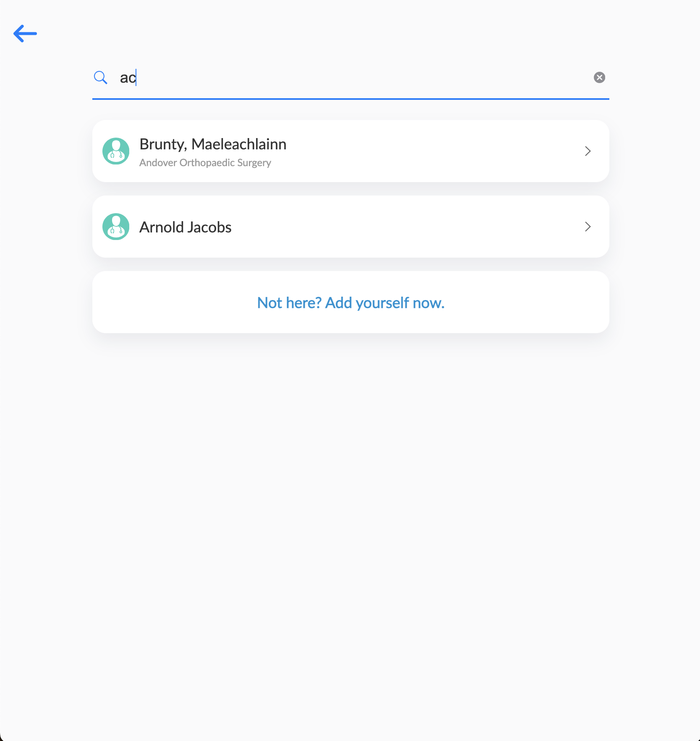The height and width of the screenshot is (741, 700).
Task: Click the magnifying glass search icon
Action: (101, 78)
